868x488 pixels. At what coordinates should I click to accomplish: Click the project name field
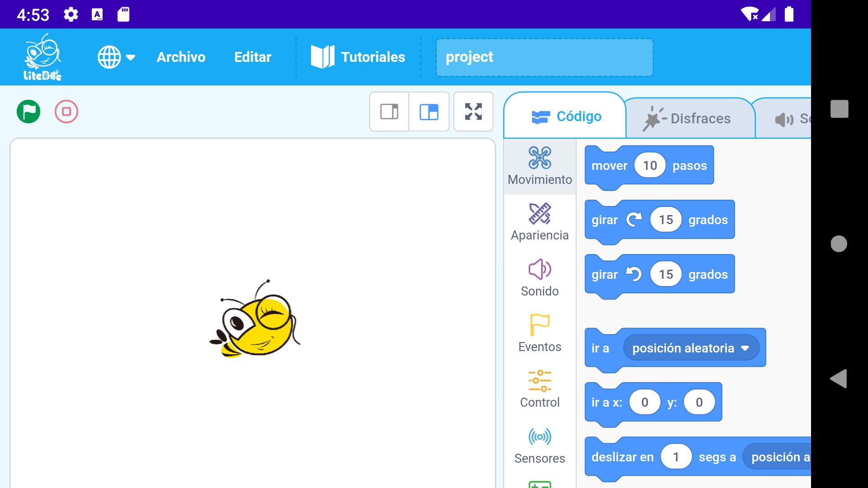(x=544, y=57)
